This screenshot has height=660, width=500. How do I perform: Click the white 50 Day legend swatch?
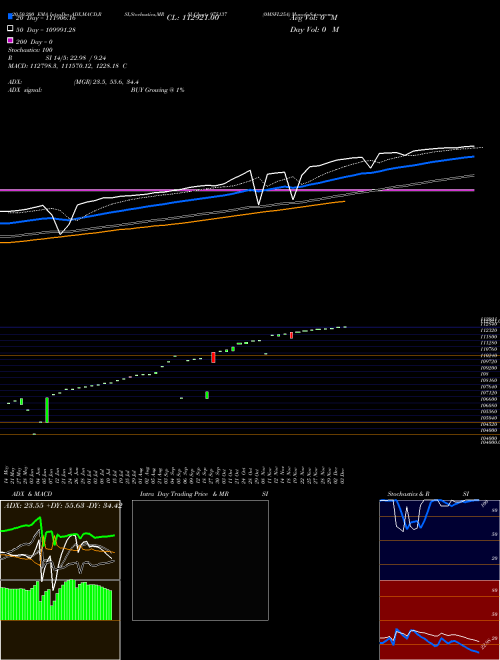(10, 29)
